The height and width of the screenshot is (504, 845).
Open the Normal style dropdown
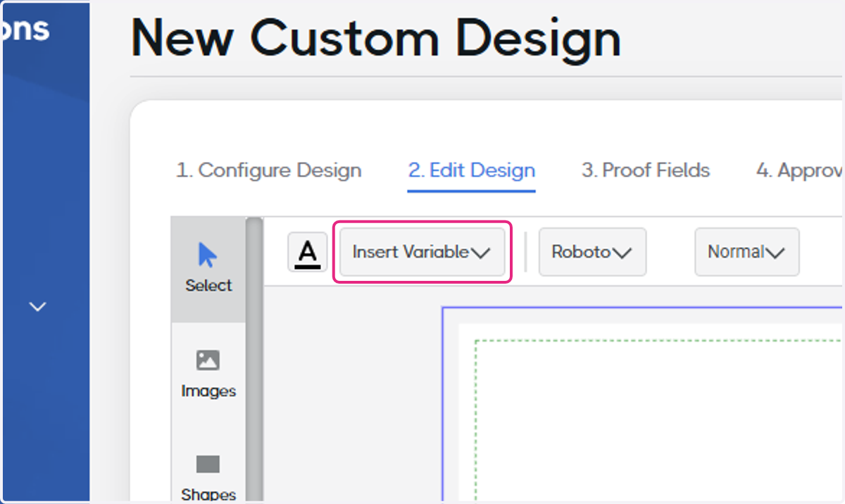click(746, 252)
